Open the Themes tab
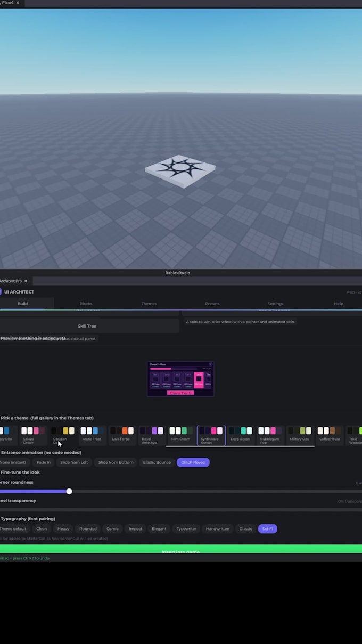The height and width of the screenshot is (644, 362). 149,304
